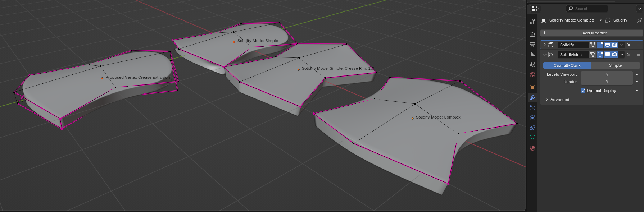Edit the Solidify modifier name field
Viewport: 644px width, 212px height.
click(573, 45)
